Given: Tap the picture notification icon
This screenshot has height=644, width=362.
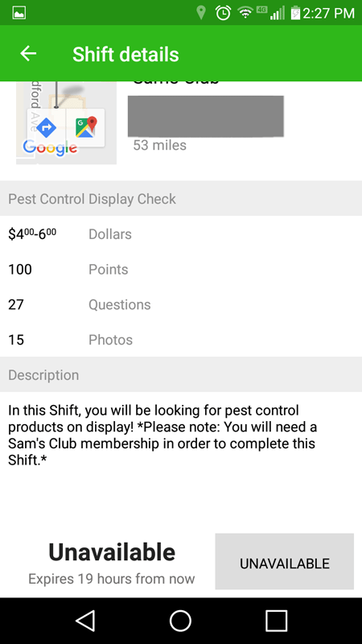Looking at the screenshot, I should pos(19,13).
